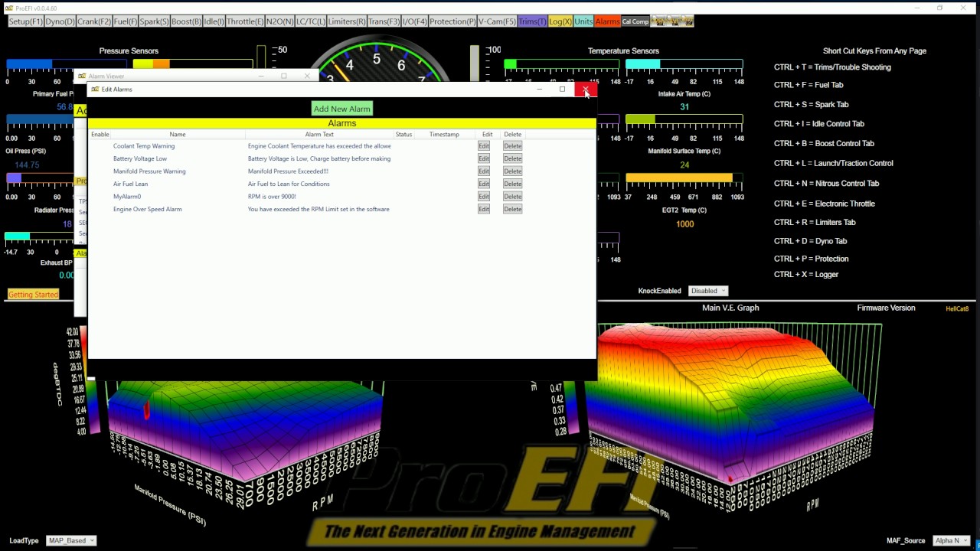Go to the Fuel(F) tab
This screenshot has width=980, height=551.
pyautogui.click(x=125, y=21)
